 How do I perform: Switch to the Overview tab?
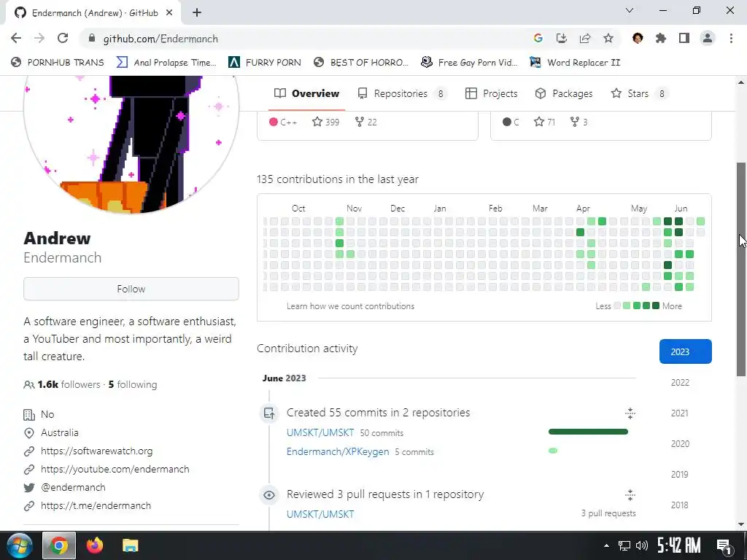click(x=307, y=93)
